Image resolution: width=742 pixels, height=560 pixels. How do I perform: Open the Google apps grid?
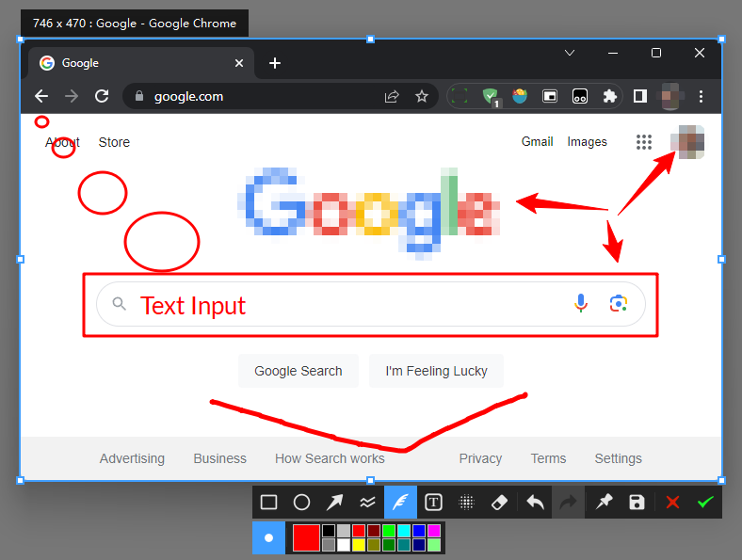click(x=643, y=142)
